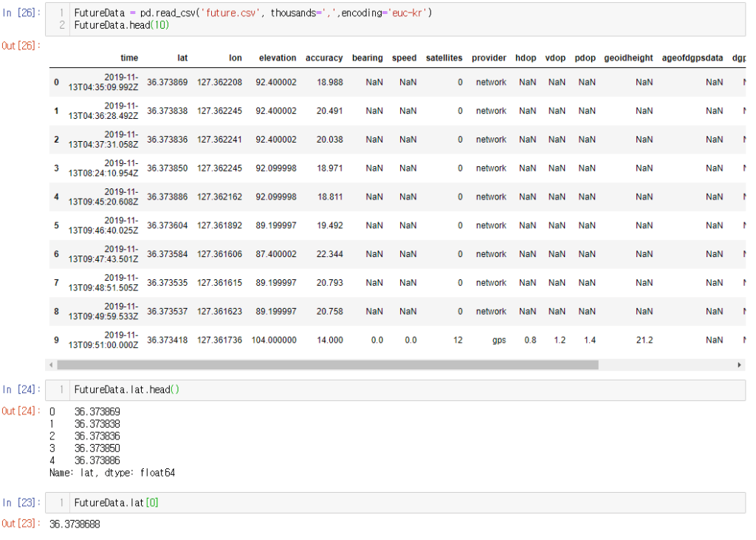This screenshot has height=540, width=756.
Task: Click the In [24] cell prompt
Action: 21,389
